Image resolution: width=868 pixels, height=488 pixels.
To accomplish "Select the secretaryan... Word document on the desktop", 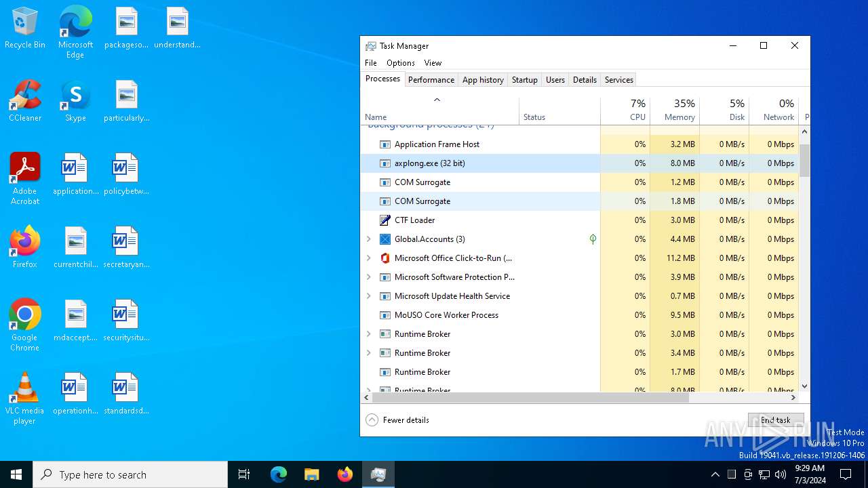I will pyautogui.click(x=126, y=247).
